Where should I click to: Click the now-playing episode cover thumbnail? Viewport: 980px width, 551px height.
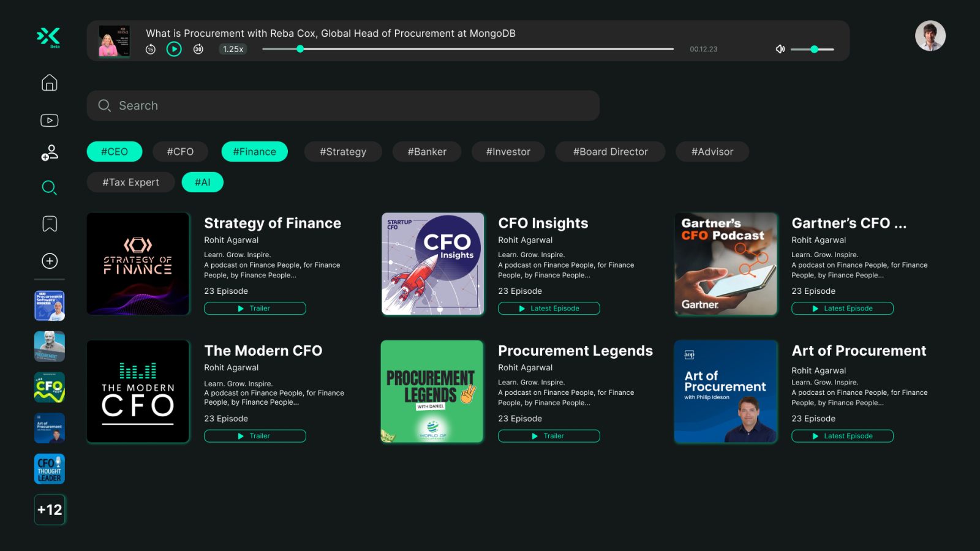[115, 41]
